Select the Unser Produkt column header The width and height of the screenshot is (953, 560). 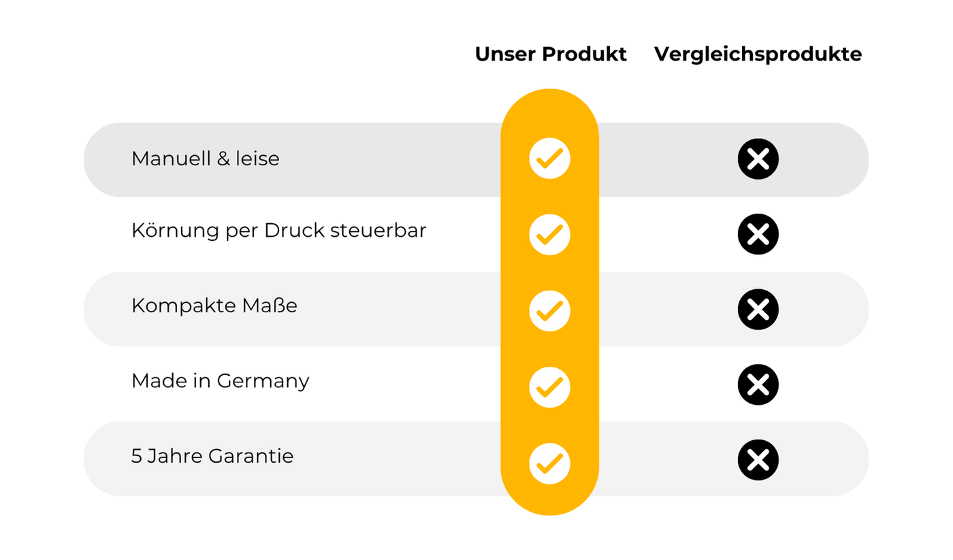[551, 54]
